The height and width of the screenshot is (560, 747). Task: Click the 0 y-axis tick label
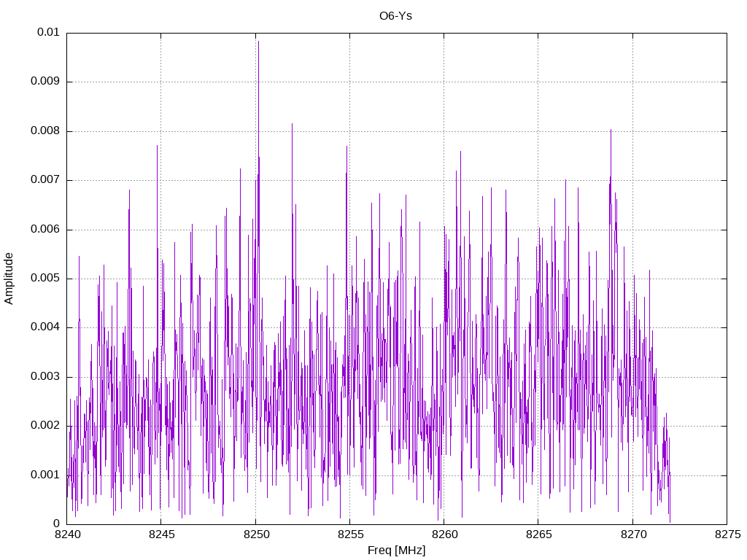pos(57,524)
